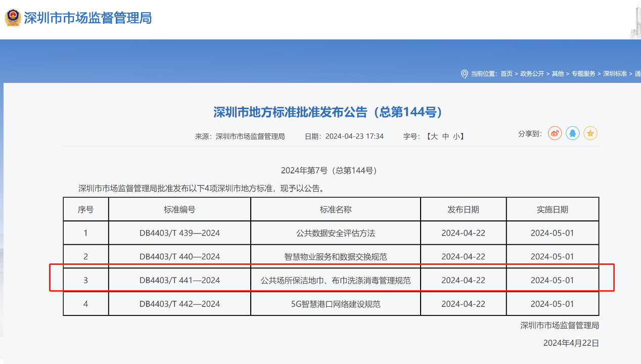641x364 pixels.
Task: Click the 发布日期 cell for DB4403/T 439—2024
Action: point(463,233)
